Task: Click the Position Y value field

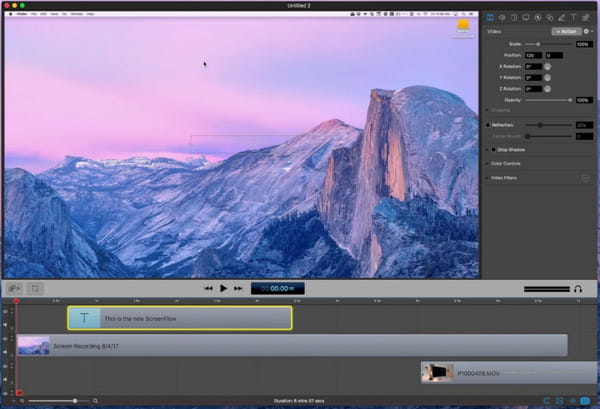Action: pyautogui.click(x=554, y=55)
